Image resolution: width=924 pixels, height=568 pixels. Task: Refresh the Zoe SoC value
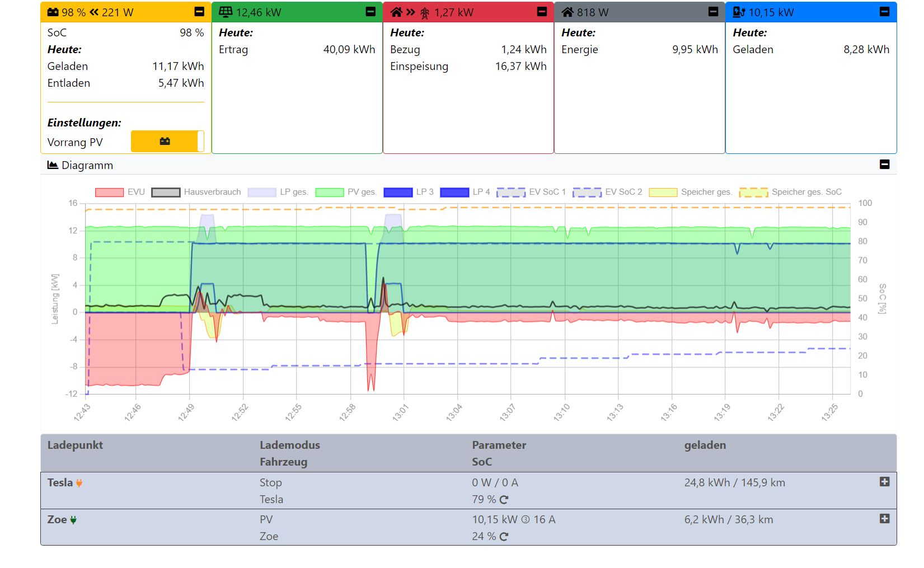[504, 537]
